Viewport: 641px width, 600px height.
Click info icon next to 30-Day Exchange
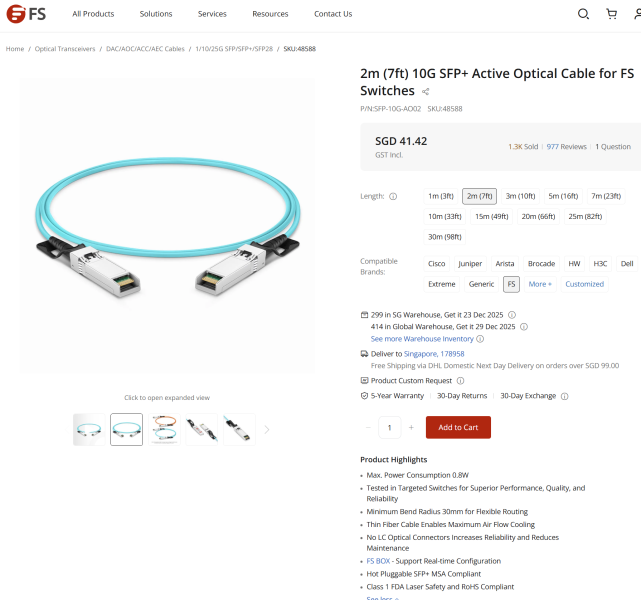coord(565,396)
